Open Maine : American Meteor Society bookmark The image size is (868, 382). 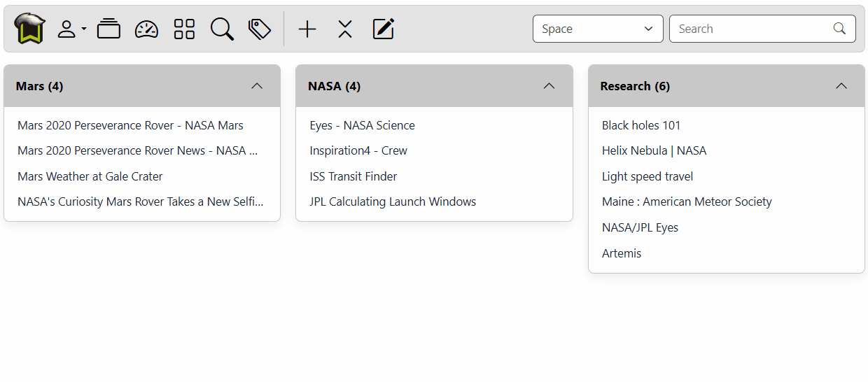pos(687,201)
